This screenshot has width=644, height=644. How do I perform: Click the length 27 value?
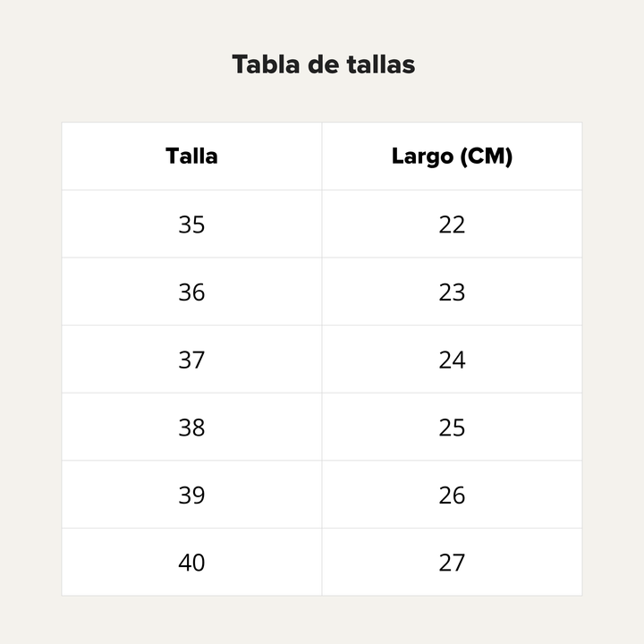point(453,563)
